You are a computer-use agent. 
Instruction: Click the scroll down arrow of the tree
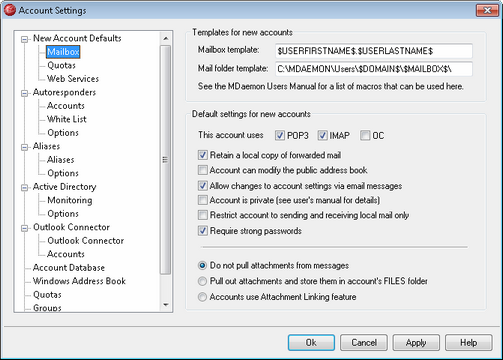click(166, 305)
